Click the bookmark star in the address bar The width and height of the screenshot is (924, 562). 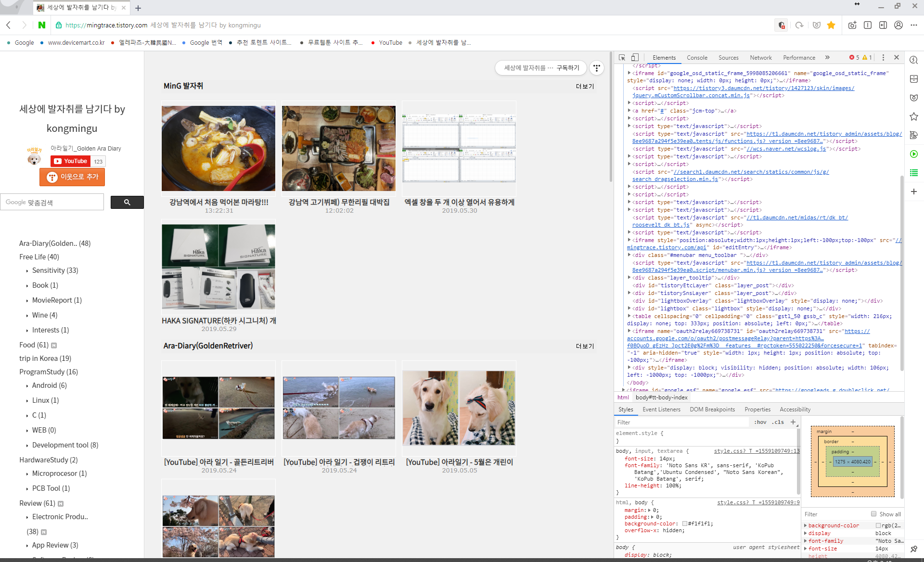[831, 25]
